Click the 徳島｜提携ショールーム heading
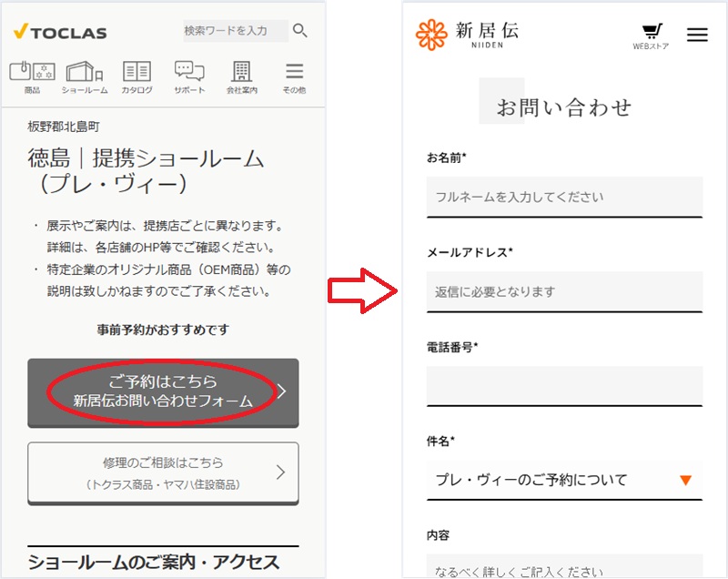This screenshot has width=728, height=579. point(146,170)
